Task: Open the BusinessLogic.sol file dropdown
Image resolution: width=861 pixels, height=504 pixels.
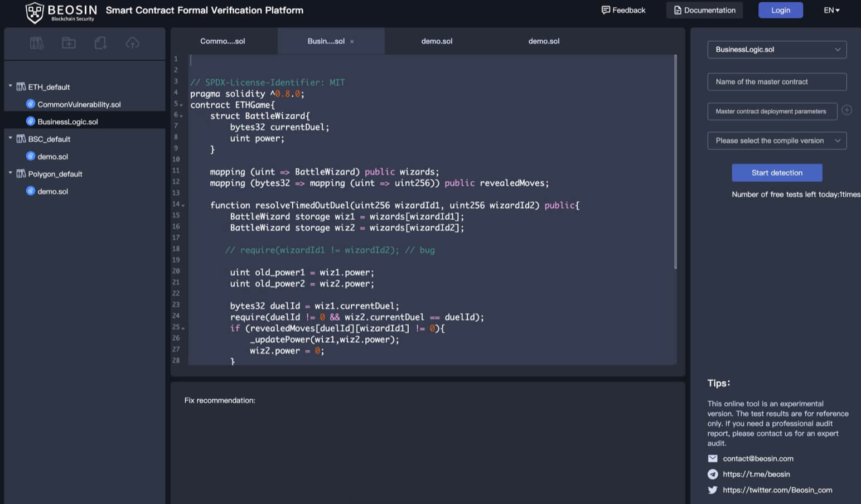Action: pyautogui.click(x=777, y=50)
